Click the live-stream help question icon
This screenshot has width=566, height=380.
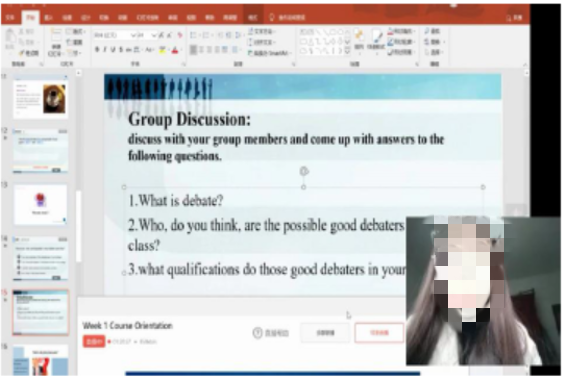coord(257,333)
